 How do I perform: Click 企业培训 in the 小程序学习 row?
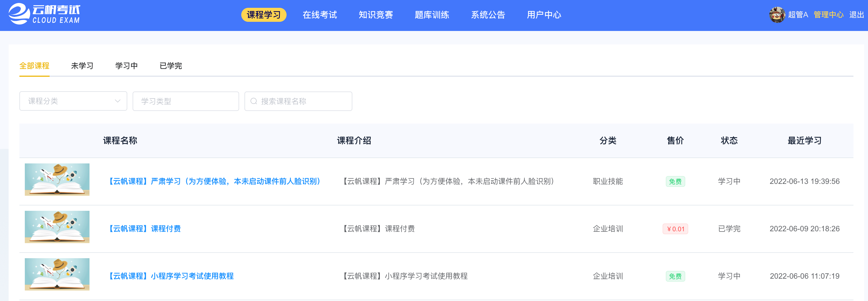[608, 276]
